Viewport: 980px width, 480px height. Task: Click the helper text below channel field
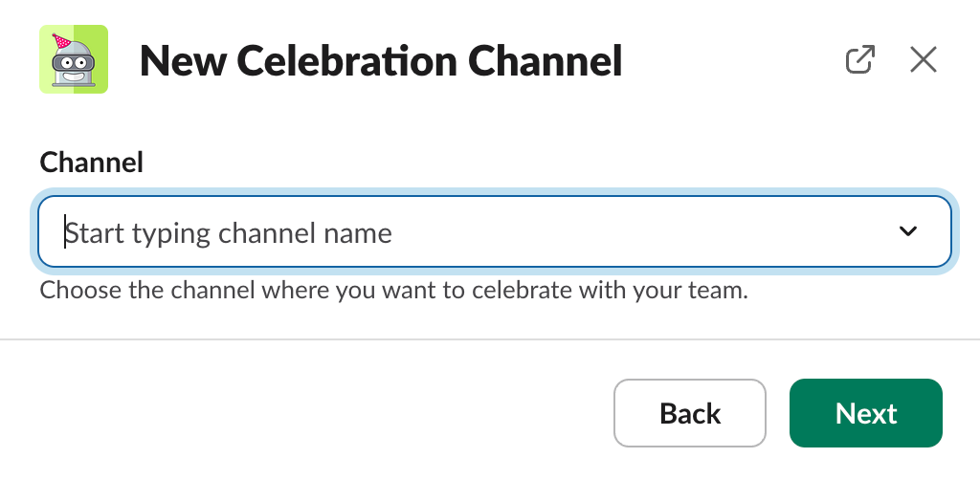click(393, 290)
